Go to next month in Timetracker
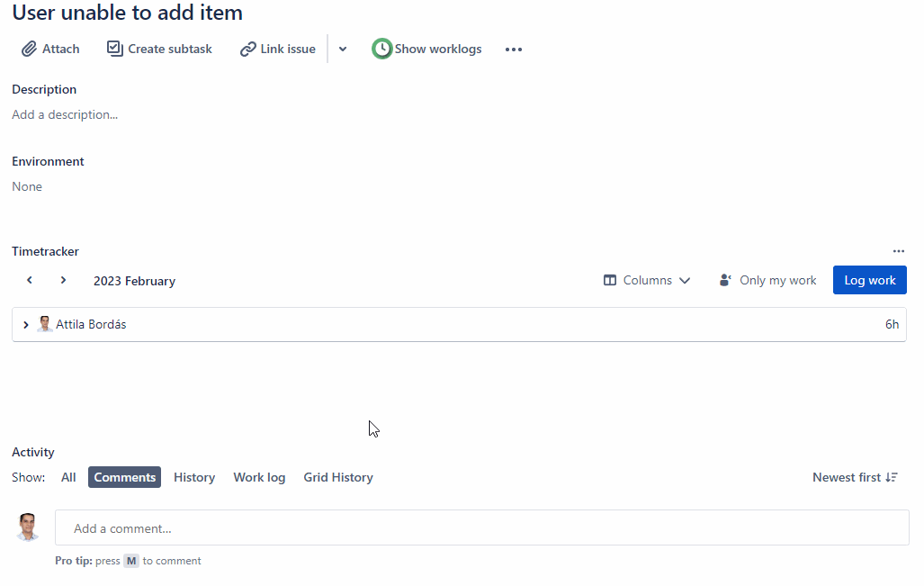The image size is (924, 586). (63, 281)
